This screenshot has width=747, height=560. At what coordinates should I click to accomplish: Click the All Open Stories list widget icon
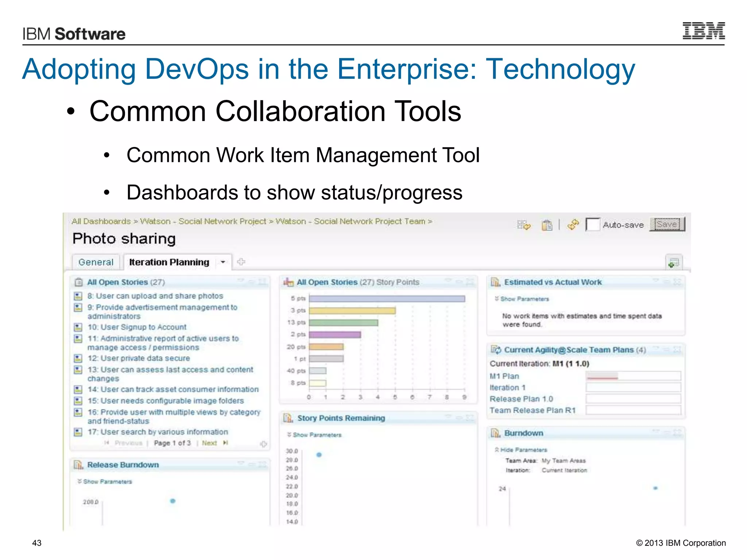[78, 282]
